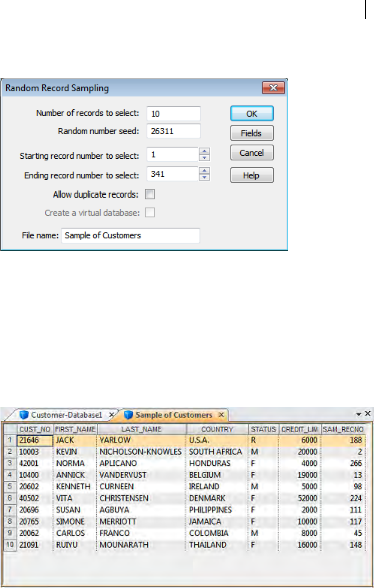
Task: Click the STATUS column header
Action: click(x=263, y=429)
